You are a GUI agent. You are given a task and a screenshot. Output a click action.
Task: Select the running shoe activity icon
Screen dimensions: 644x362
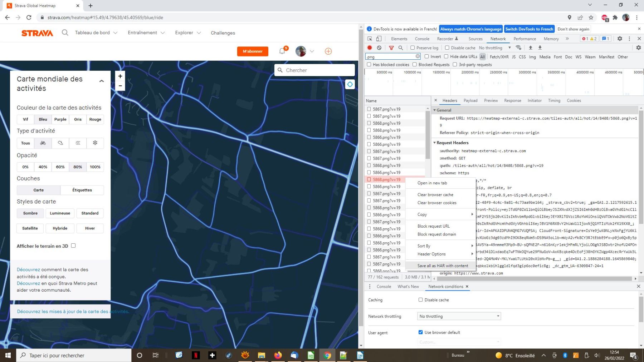pos(60,143)
